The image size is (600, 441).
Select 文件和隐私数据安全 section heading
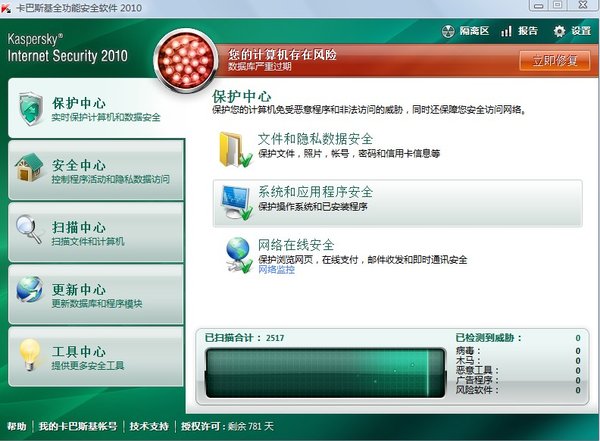(x=315, y=139)
